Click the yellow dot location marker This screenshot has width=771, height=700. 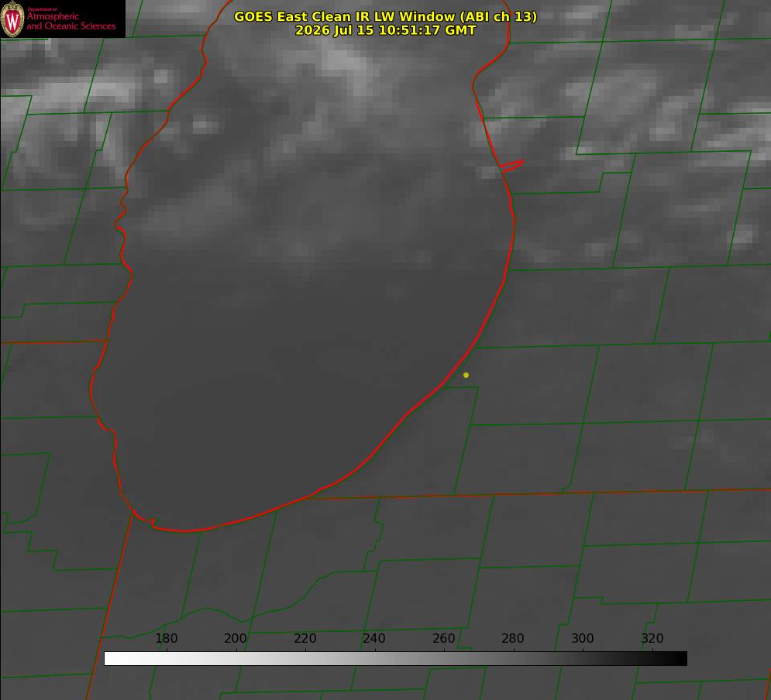click(466, 375)
